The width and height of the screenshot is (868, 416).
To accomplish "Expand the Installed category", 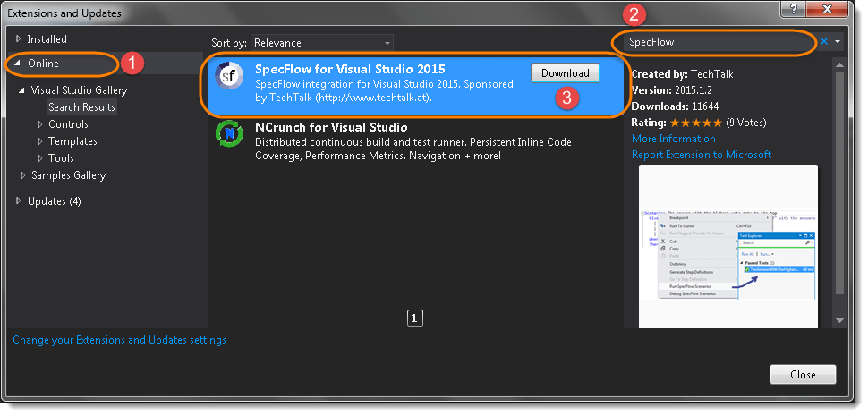I will pos(18,39).
